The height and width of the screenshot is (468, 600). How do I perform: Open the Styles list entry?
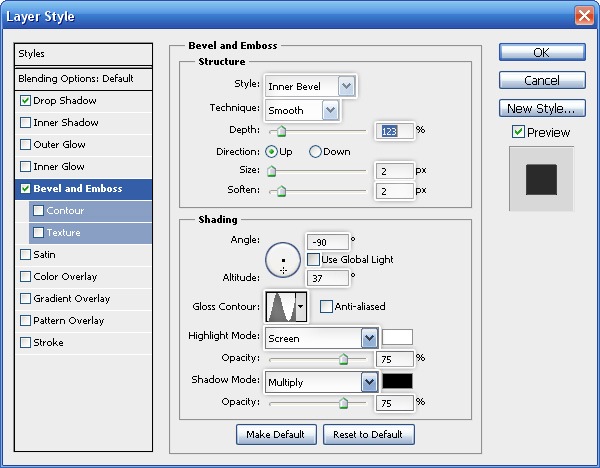point(83,54)
